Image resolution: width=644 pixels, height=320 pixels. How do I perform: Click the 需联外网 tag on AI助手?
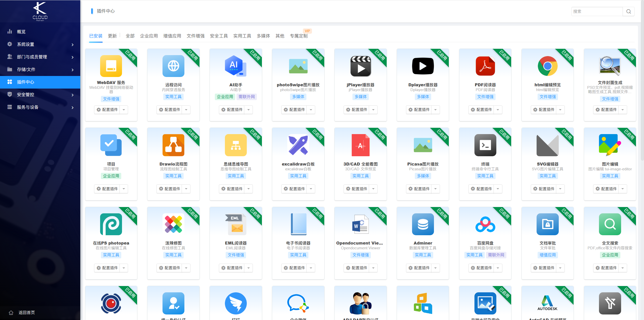click(247, 97)
